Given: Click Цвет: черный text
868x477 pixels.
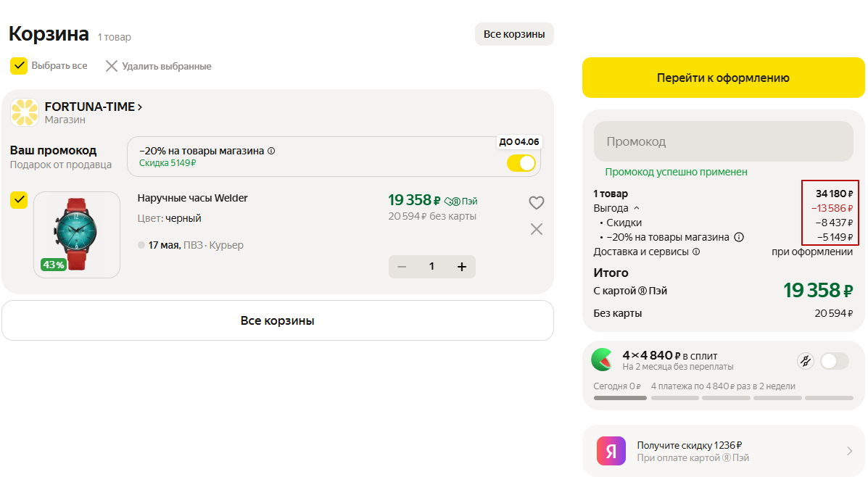Looking at the screenshot, I should 170,219.
